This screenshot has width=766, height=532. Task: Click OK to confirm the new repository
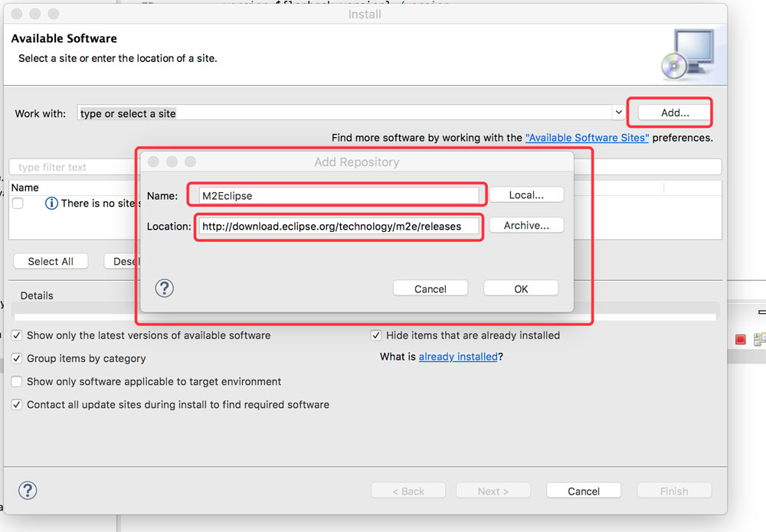coord(521,289)
